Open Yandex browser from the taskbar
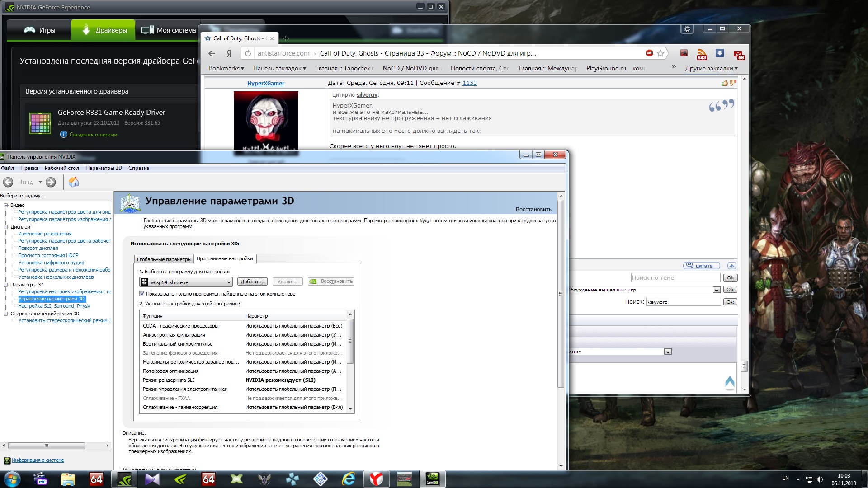The width and height of the screenshot is (868, 488). tap(376, 479)
